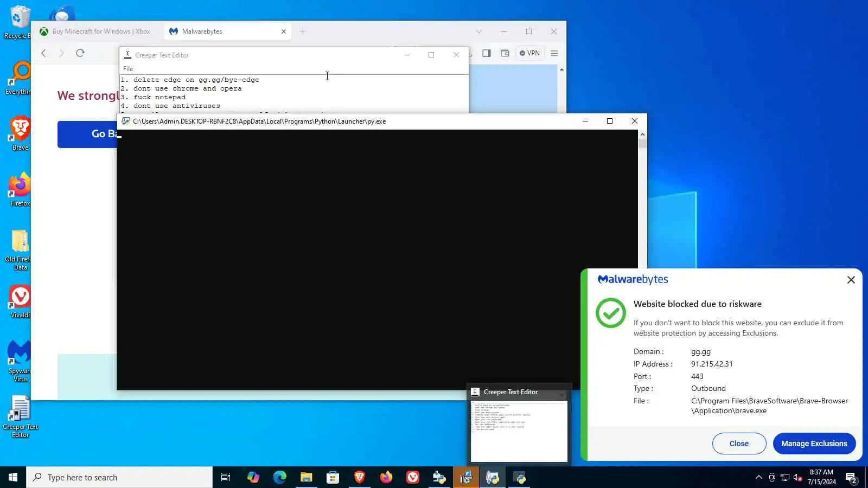Click the Meet Now tray icon
This screenshot has width=868, height=488.
coord(772,477)
